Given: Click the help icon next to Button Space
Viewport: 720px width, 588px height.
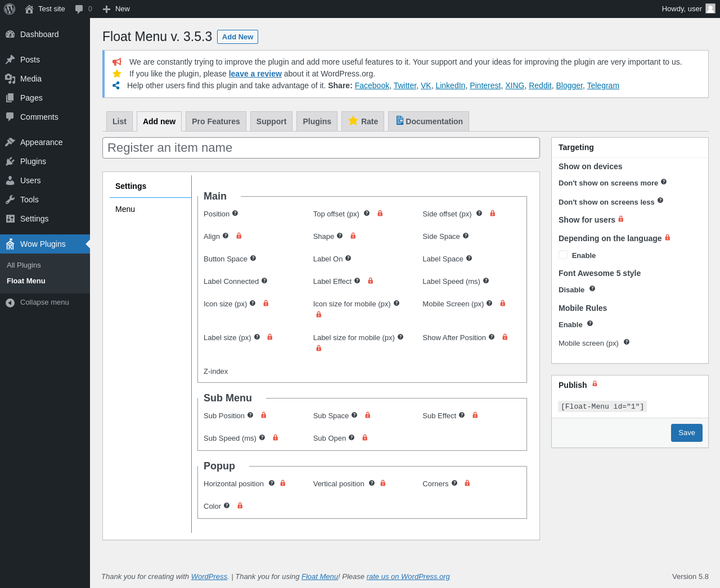Looking at the screenshot, I should pyautogui.click(x=253, y=258).
